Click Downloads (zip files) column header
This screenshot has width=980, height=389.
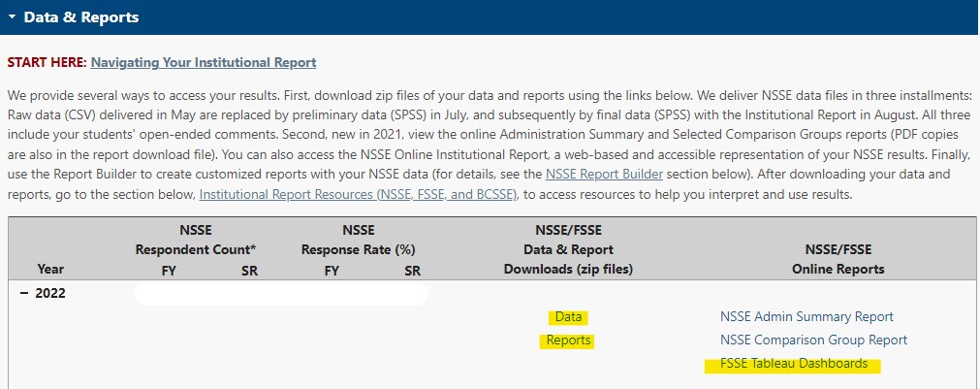[568, 269]
